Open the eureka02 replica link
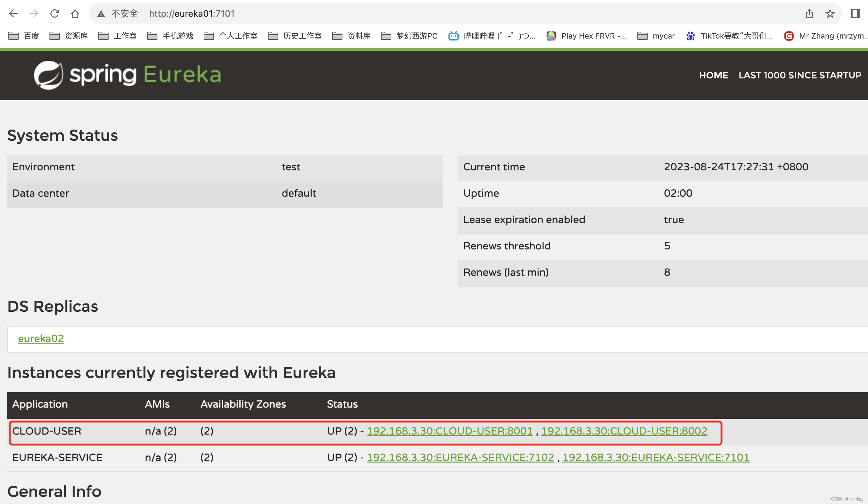This screenshot has height=504, width=868. [x=41, y=338]
